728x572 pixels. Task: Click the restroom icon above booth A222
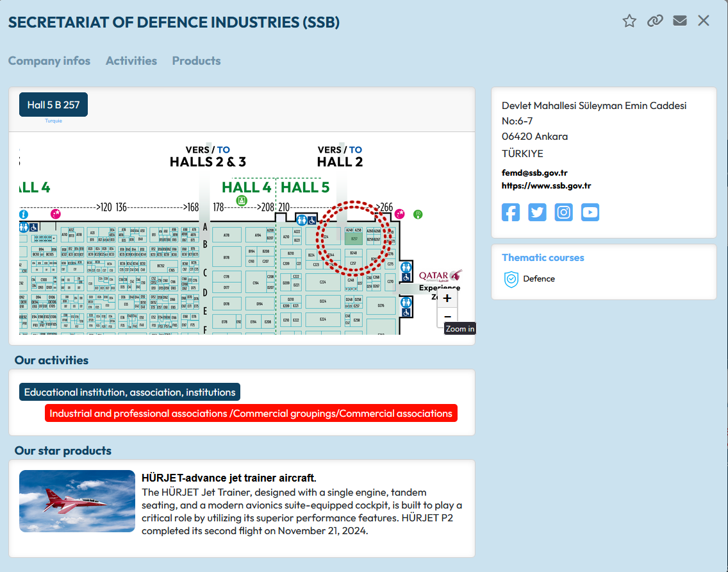pos(301,220)
